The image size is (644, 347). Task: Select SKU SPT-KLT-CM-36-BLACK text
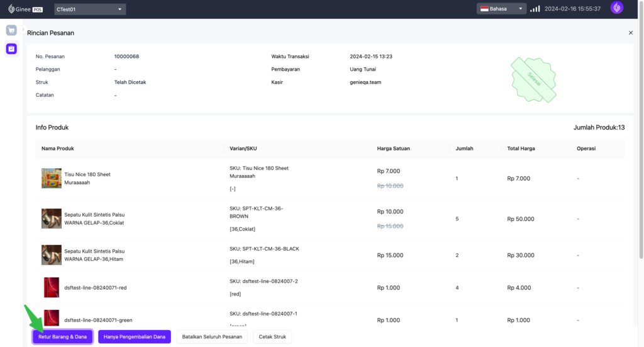tap(264, 249)
